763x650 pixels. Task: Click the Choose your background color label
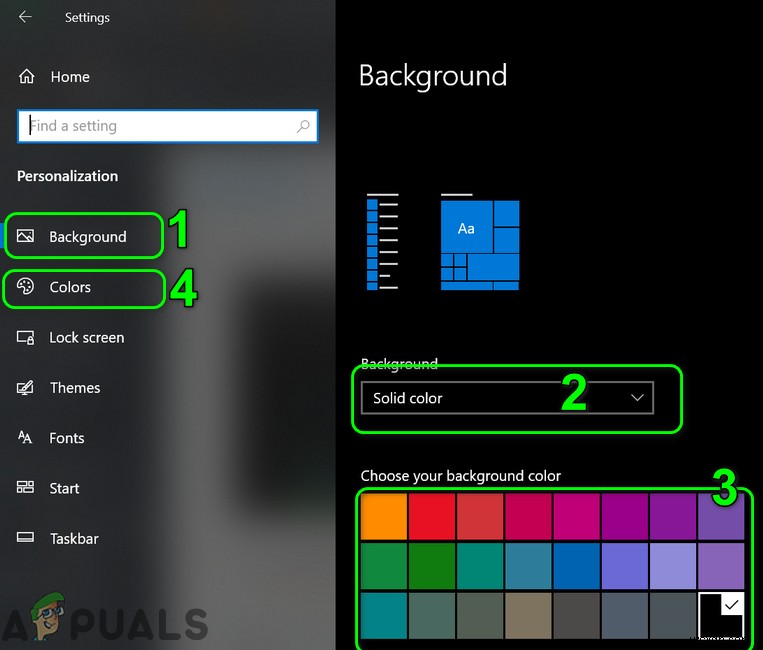coord(460,476)
